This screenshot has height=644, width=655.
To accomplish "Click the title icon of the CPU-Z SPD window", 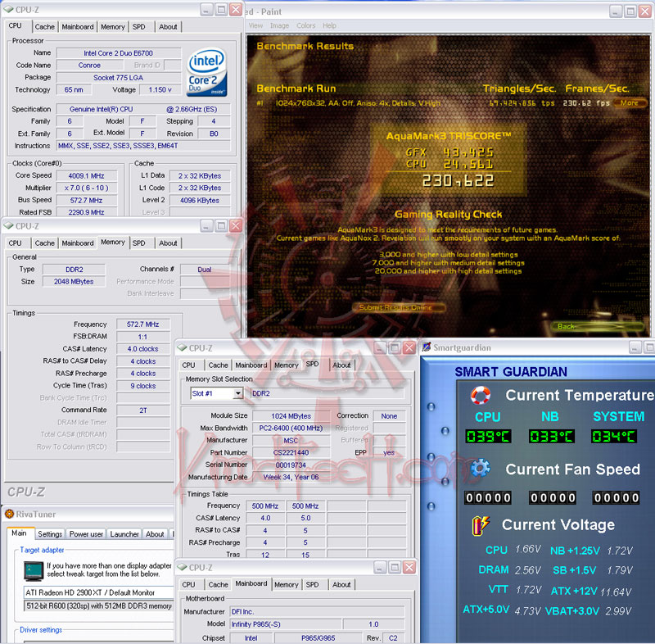I will click(182, 347).
